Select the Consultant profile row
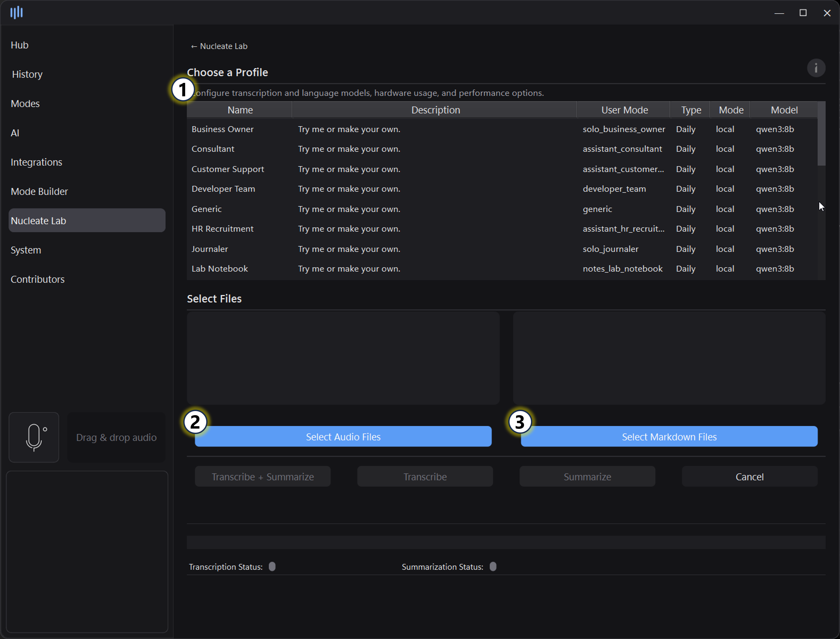 (502, 149)
